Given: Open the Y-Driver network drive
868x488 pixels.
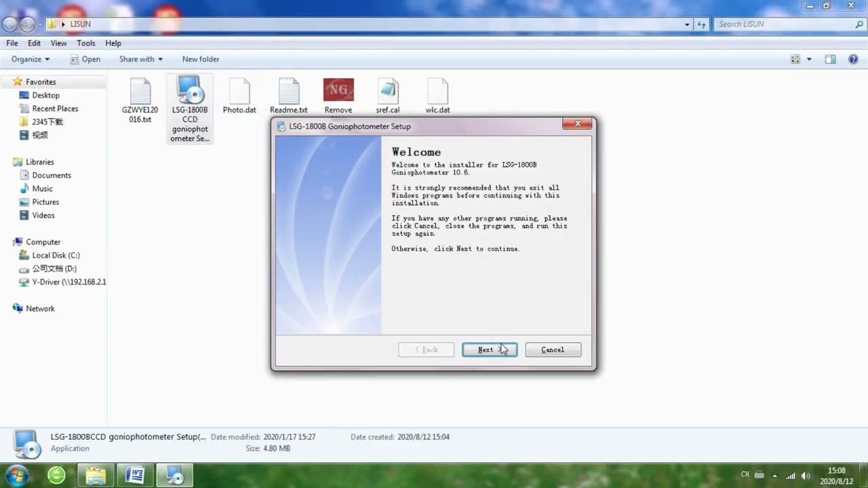Looking at the screenshot, I should [x=68, y=282].
